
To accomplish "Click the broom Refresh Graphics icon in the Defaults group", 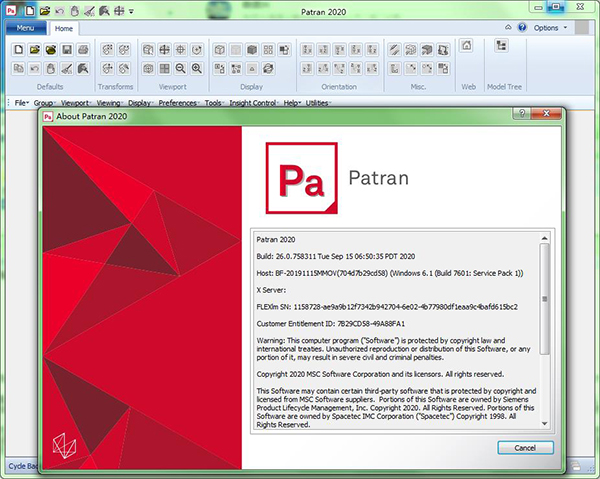I will pos(67,68).
